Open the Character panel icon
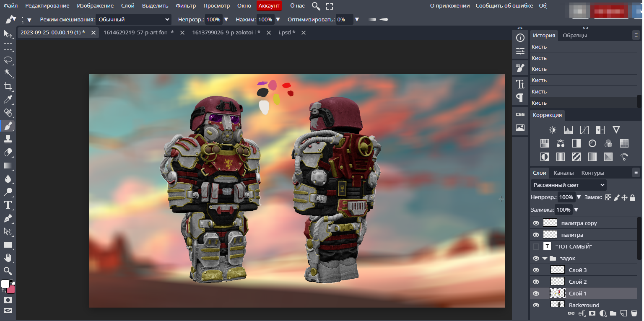This screenshot has width=644, height=321. click(520, 84)
